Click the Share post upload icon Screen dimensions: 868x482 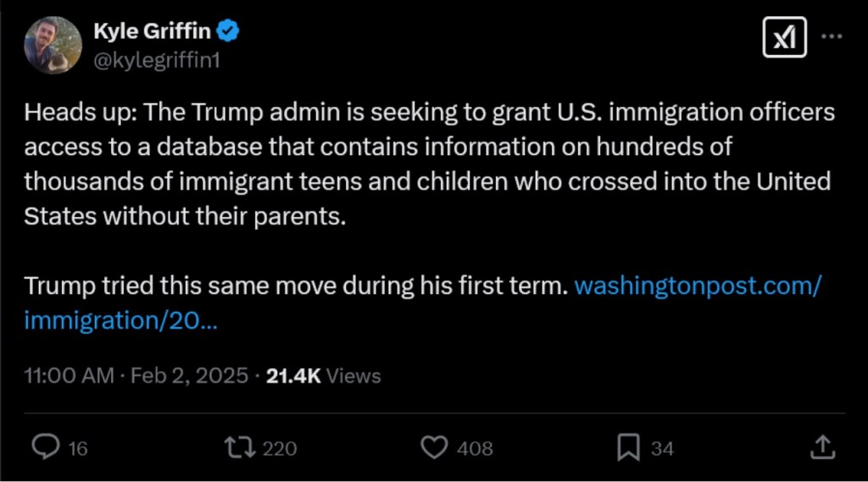tap(821, 446)
